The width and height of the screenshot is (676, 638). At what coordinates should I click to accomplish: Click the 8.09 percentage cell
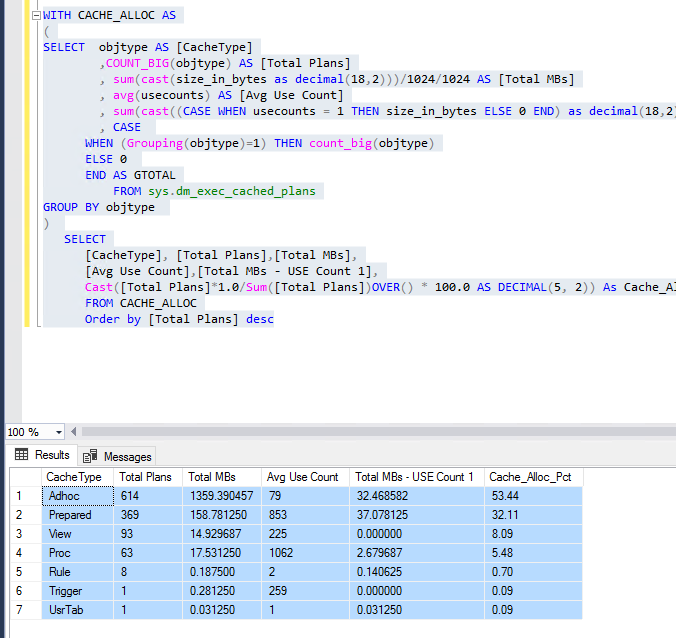tap(534, 534)
